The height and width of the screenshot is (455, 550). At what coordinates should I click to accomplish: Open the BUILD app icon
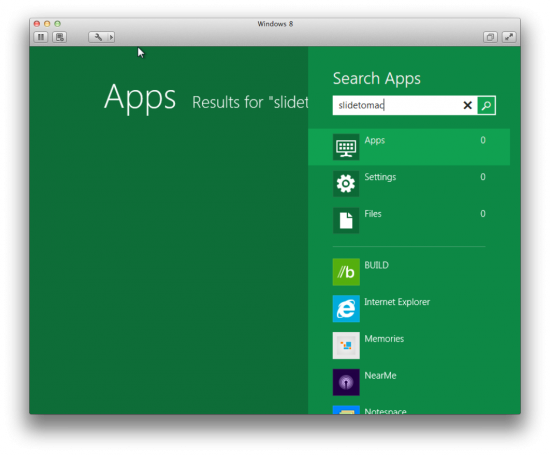346,272
